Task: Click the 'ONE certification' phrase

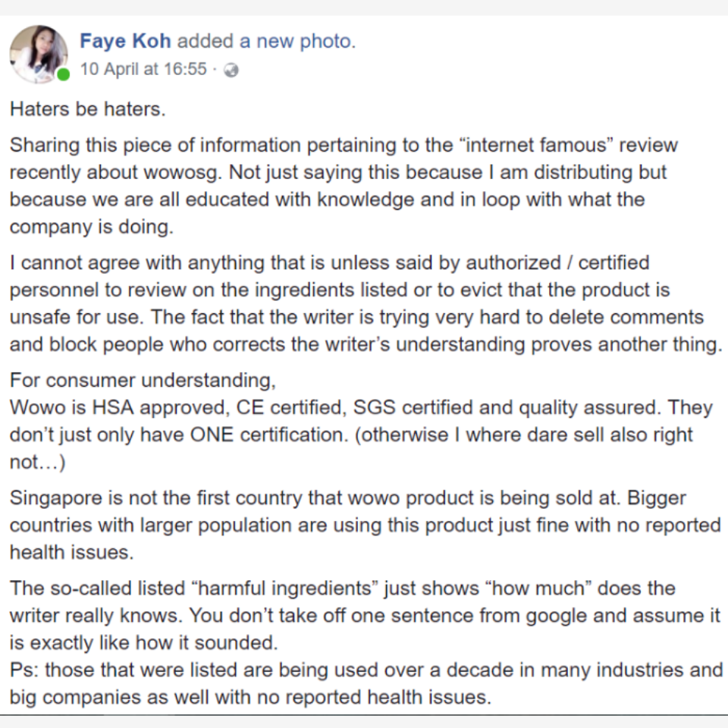Action: tap(269, 435)
